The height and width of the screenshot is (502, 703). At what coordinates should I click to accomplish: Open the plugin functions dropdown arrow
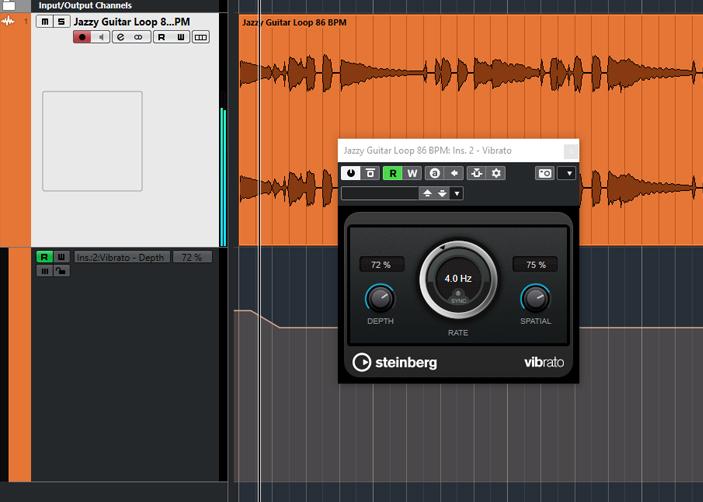[x=567, y=173]
